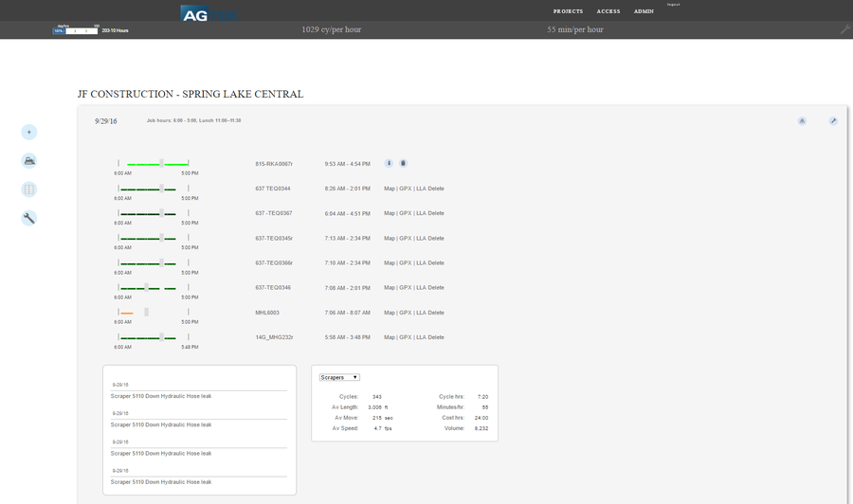The image size is (853, 504).
Task: Open the Access menu
Action: 608,11
